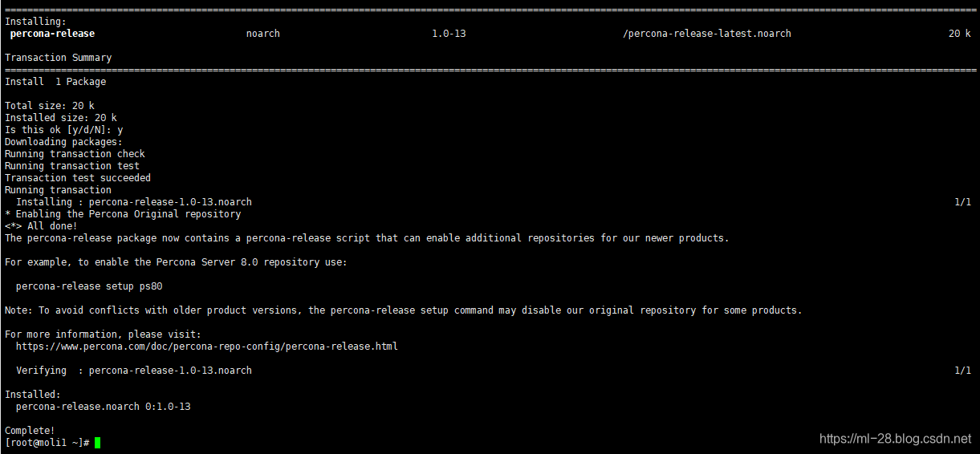980x454 pixels.
Task: Click 'Running transaction check' line
Action: (75, 154)
